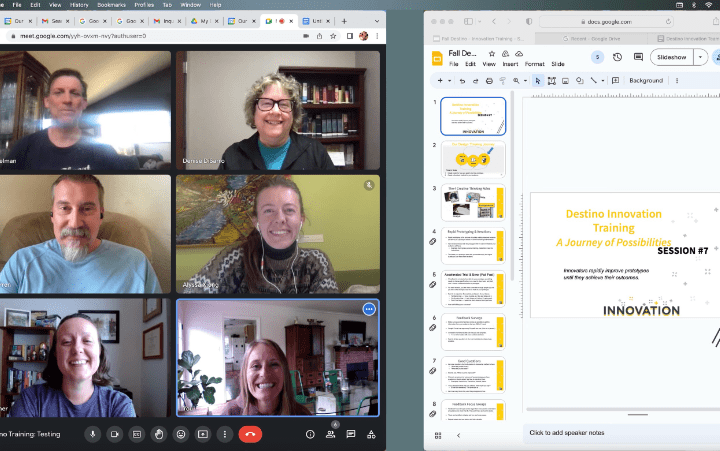Screen dimensions: 720x451
Task: Open version history clock icon
Action: tap(617, 57)
